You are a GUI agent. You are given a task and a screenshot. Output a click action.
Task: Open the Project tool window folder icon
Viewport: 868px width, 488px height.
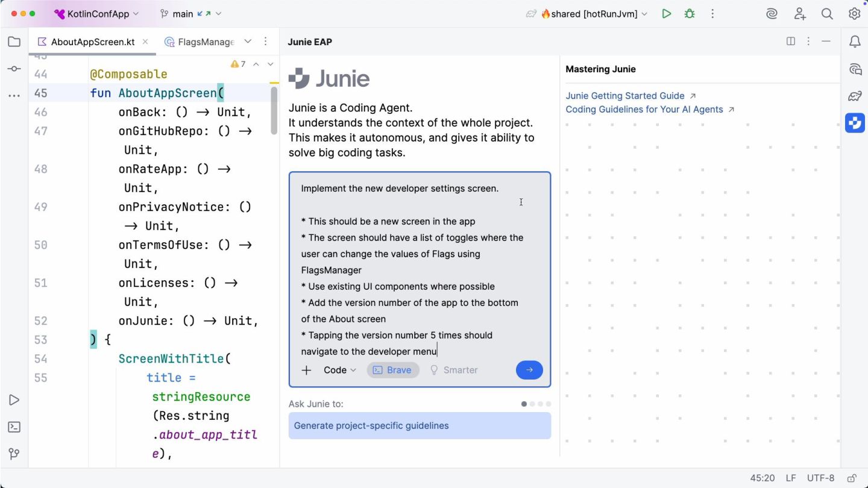tap(14, 42)
